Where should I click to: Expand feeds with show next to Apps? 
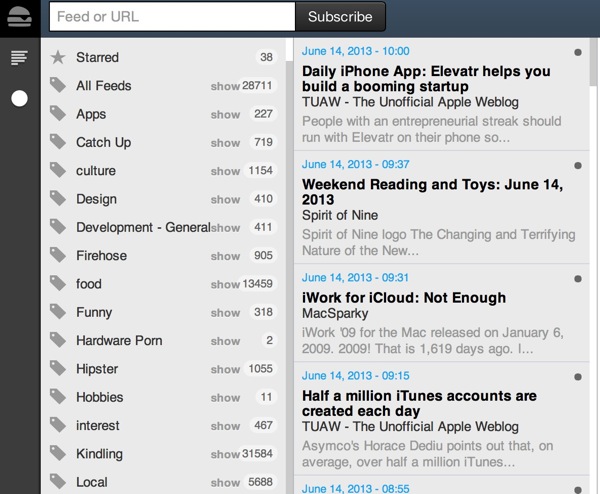[225, 114]
